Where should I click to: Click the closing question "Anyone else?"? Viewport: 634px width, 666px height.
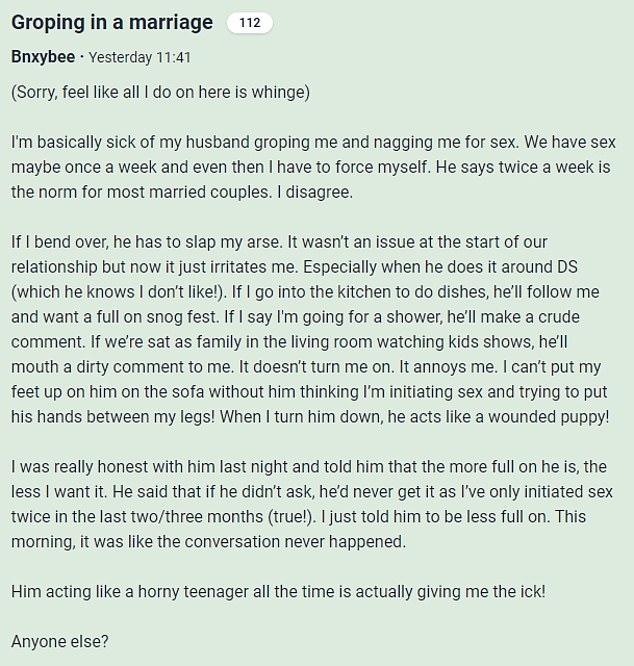(x=60, y=641)
